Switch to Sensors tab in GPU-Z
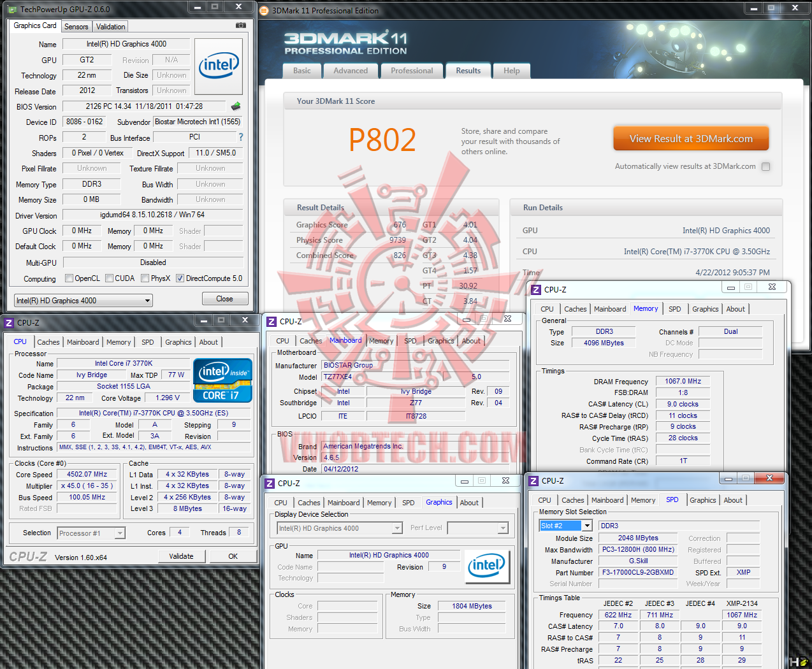Screen dimensions: 812x669 point(76,27)
